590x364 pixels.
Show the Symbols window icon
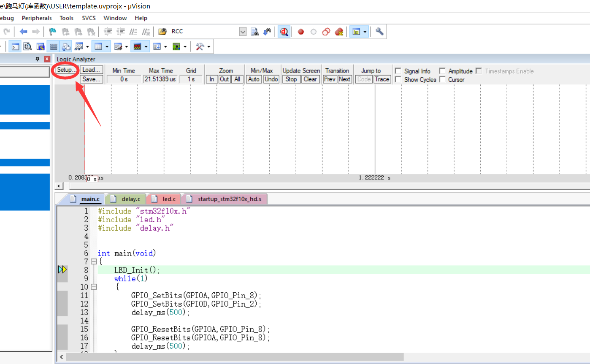pyautogui.click(x=41, y=46)
